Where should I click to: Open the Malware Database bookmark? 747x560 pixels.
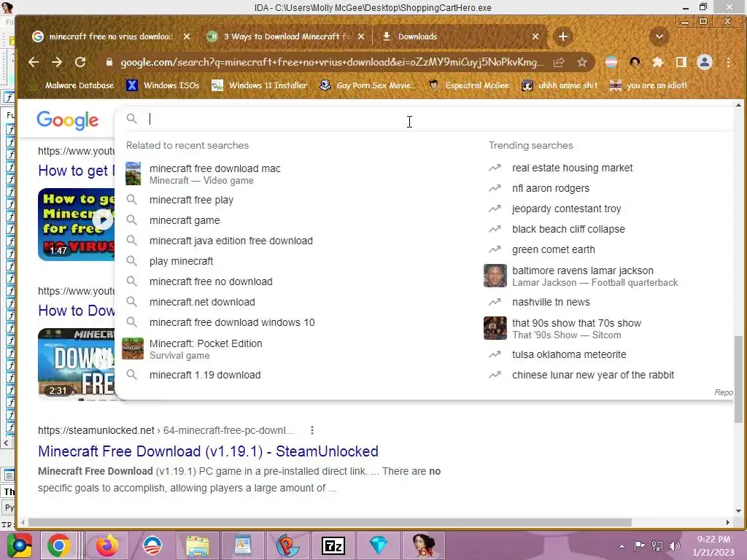pyautogui.click(x=72, y=85)
